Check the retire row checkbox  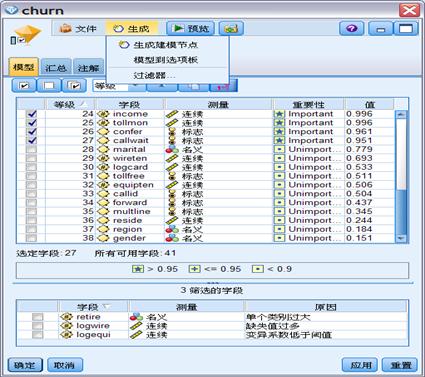tap(37, 317)
